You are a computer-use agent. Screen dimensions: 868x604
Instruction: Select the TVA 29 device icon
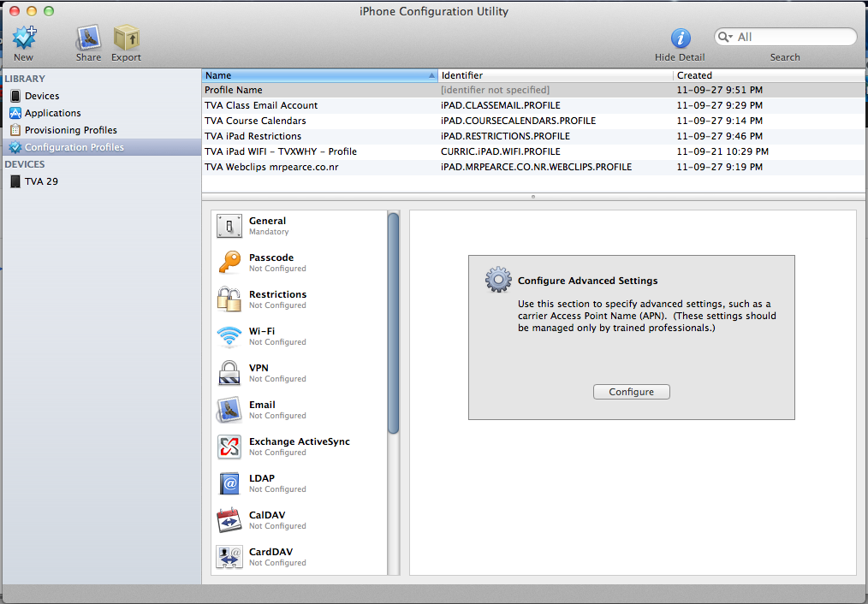(15, 181)
